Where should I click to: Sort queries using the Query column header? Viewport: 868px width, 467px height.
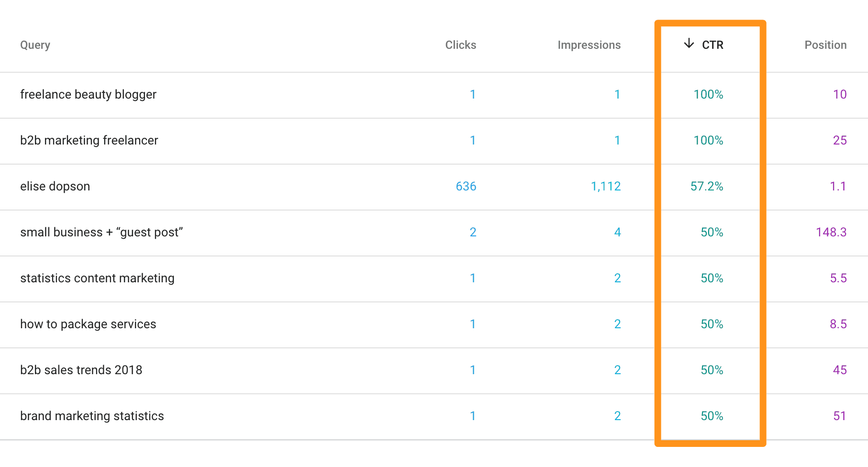(35, 44)
